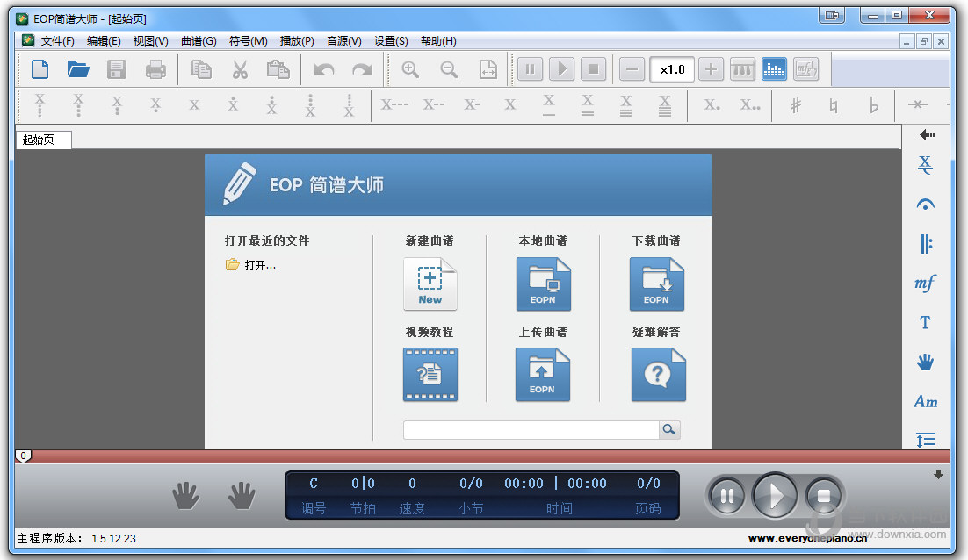The width and height of the screenshot is (968, 560).
Task: Select the dotted note X. symbol
Action: pos(712,104)
